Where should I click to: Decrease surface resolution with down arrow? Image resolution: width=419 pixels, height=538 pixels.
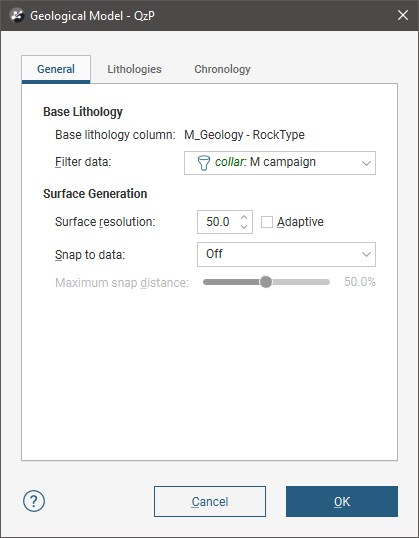(x=244, y=226)
